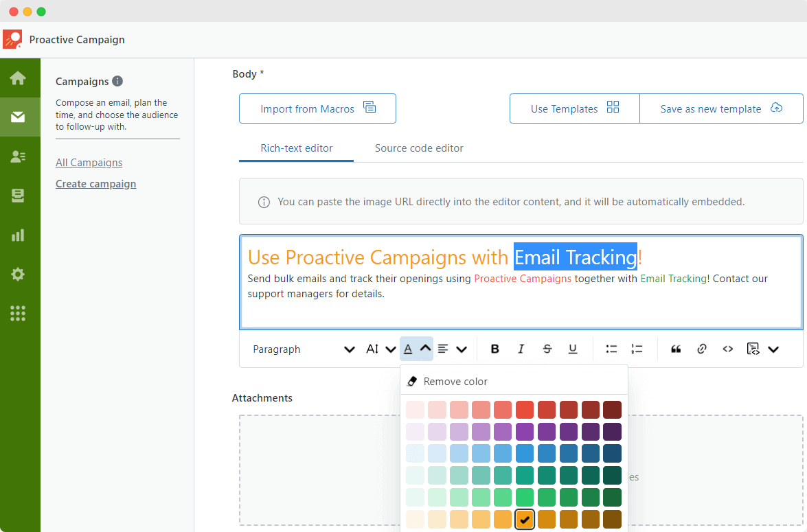Insert a bulleted list

click(611, 349)
